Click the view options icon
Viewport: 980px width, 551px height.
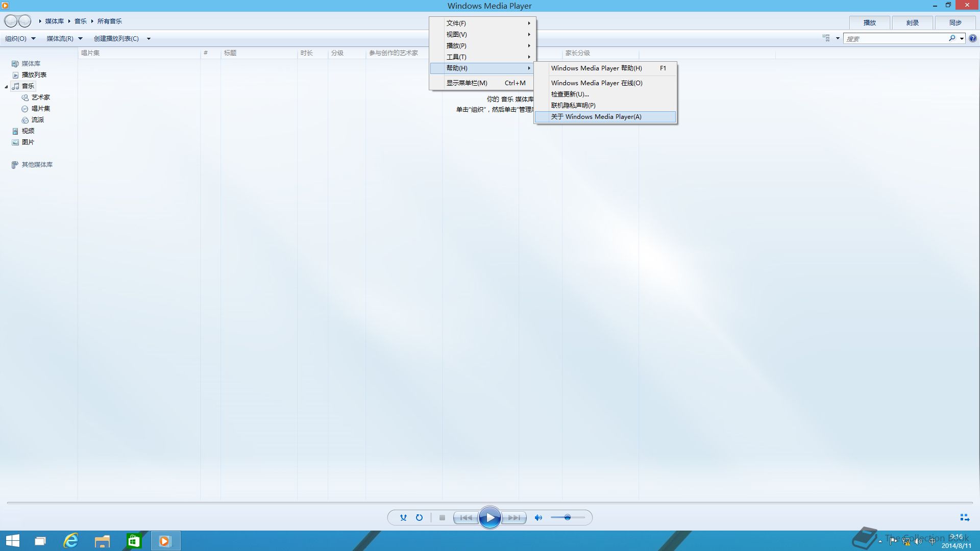[x=826, y=38]
